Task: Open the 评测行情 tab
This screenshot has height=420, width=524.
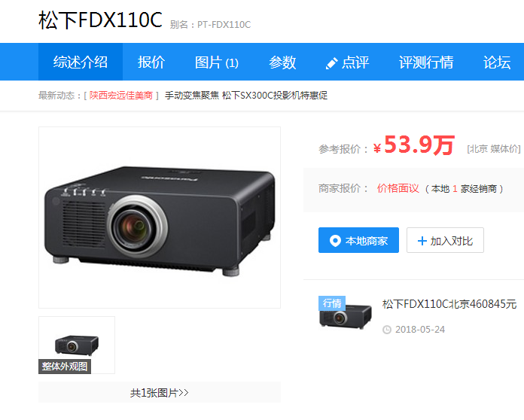Action: (x=426, y=62)
